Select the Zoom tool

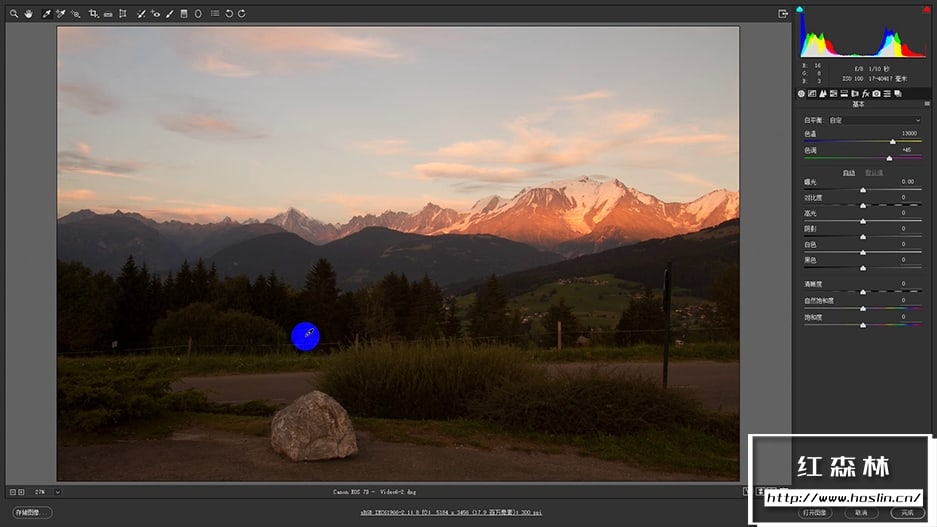pyautogui.click(x=14, y=14)
